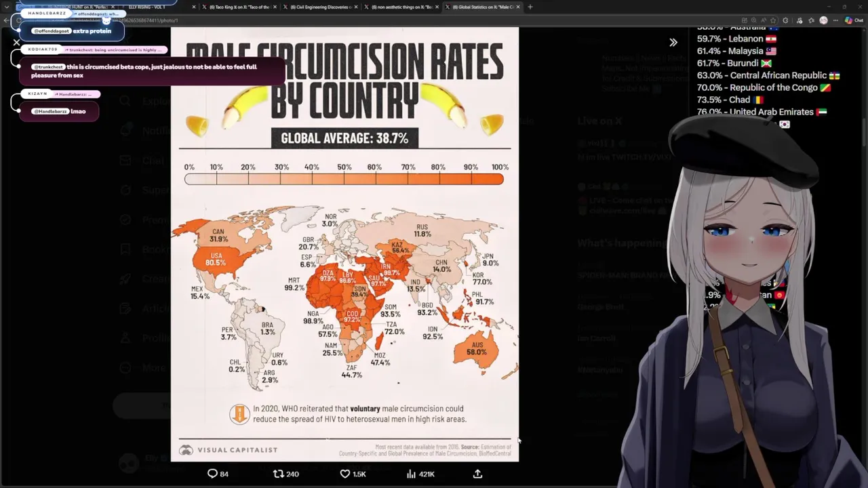868x488 pixels.
Task: Open the media control music icon
Action: coord(800,20)
